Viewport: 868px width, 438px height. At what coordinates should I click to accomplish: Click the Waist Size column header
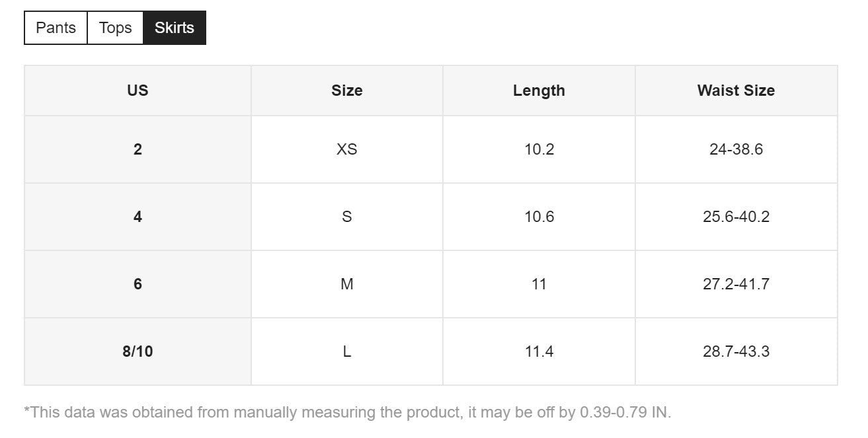click(736, 91)
